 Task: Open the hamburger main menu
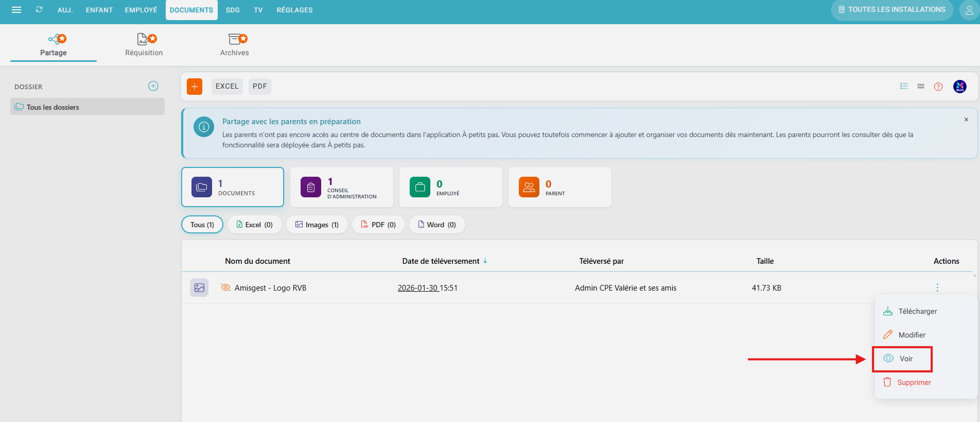16,10
